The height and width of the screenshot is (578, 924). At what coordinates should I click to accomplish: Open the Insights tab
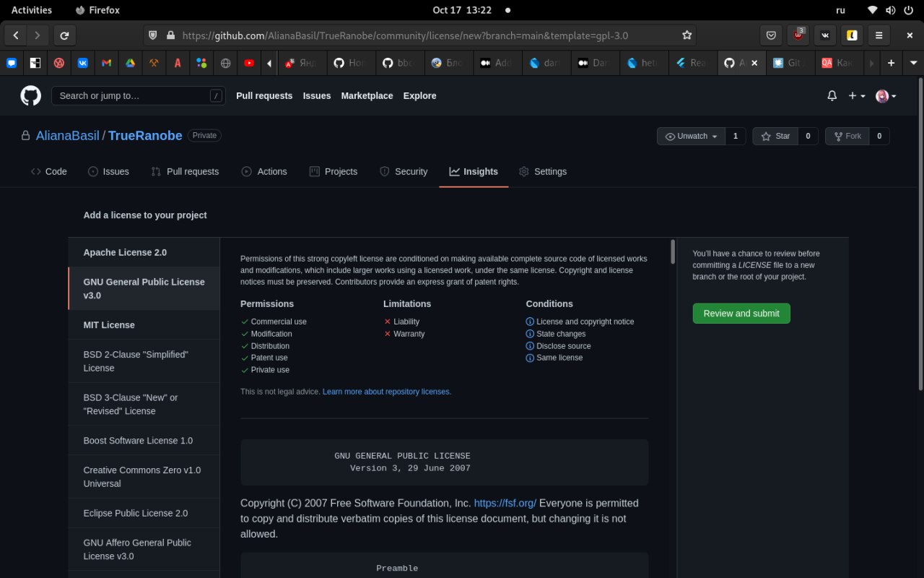pos(474,171)
